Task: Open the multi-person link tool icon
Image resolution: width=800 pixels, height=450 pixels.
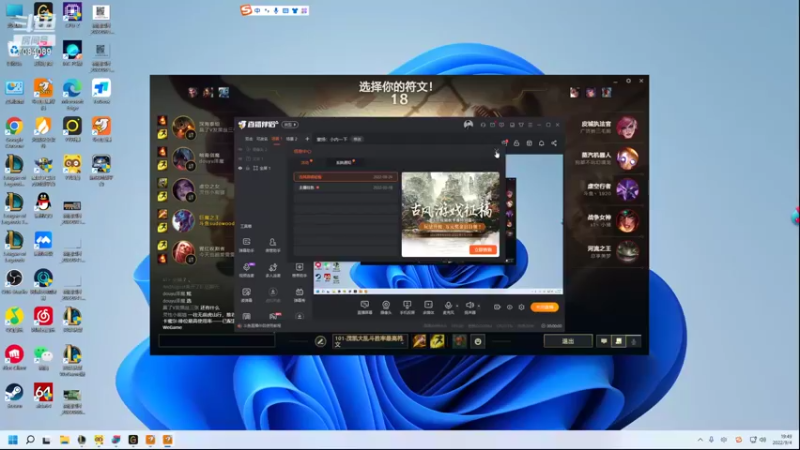Action: (273, 269)
